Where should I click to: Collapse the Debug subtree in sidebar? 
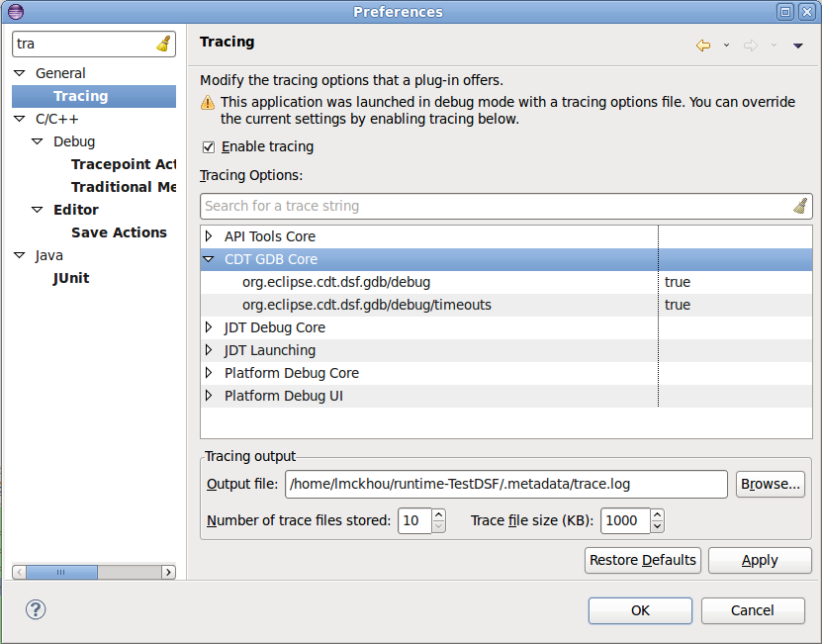pos(38,141)
